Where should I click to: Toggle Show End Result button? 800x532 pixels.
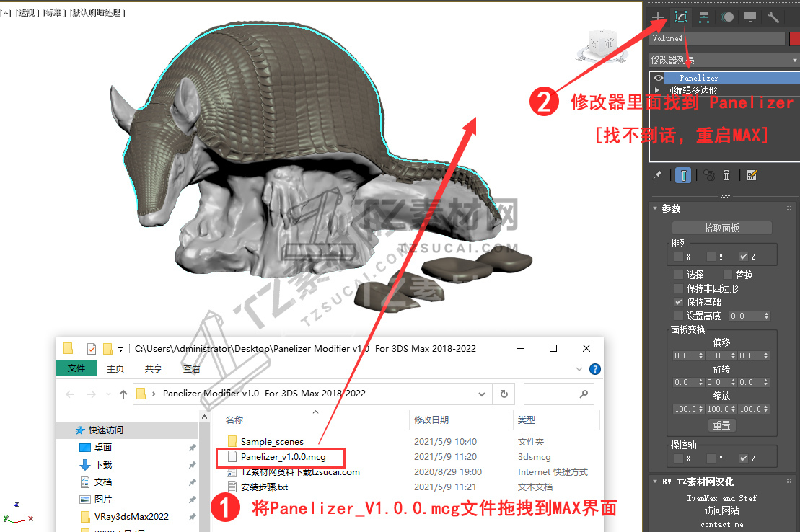[683, 175]
